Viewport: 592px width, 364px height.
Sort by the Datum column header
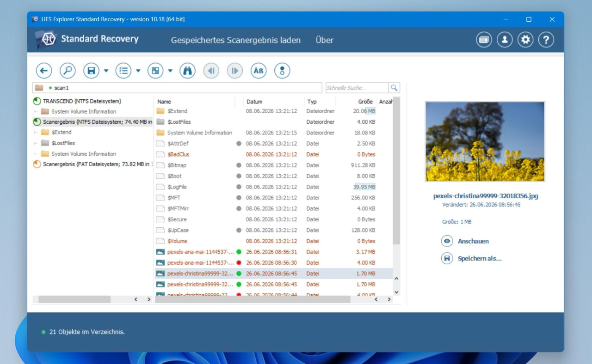[274, 102]
